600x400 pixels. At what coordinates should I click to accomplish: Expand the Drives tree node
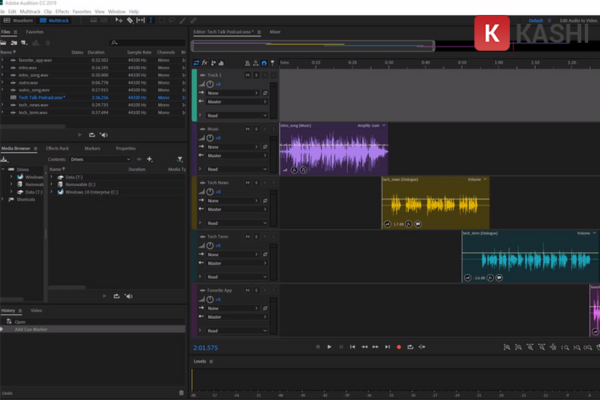click(3, 169)
